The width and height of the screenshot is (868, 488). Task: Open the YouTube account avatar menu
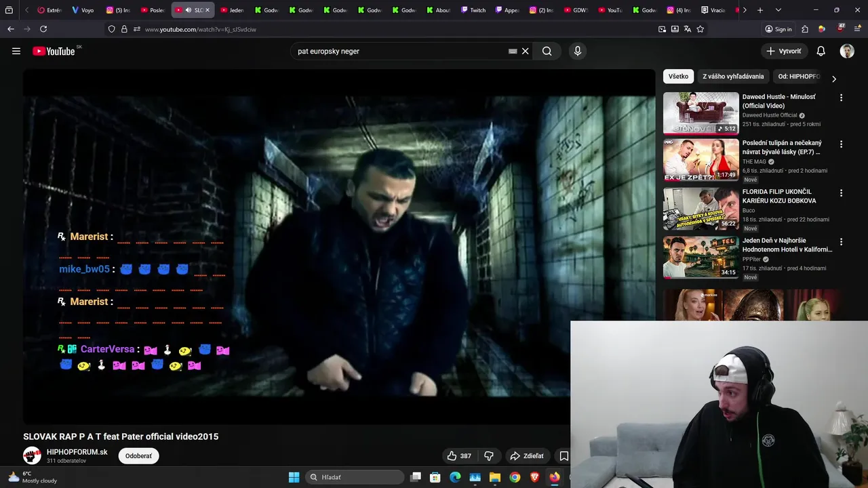pyautogui.click(x=847, y=51)
